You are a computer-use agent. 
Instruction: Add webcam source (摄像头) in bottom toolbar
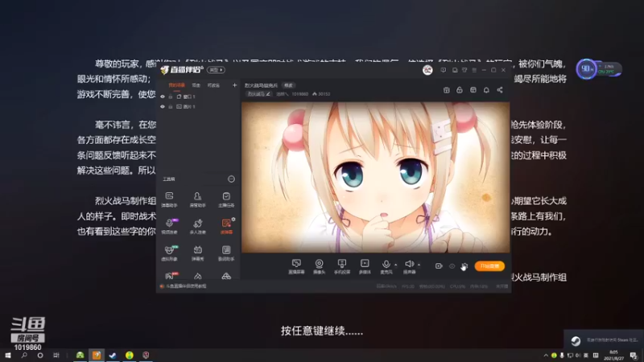pyautogui.click(x=319, y=266)
